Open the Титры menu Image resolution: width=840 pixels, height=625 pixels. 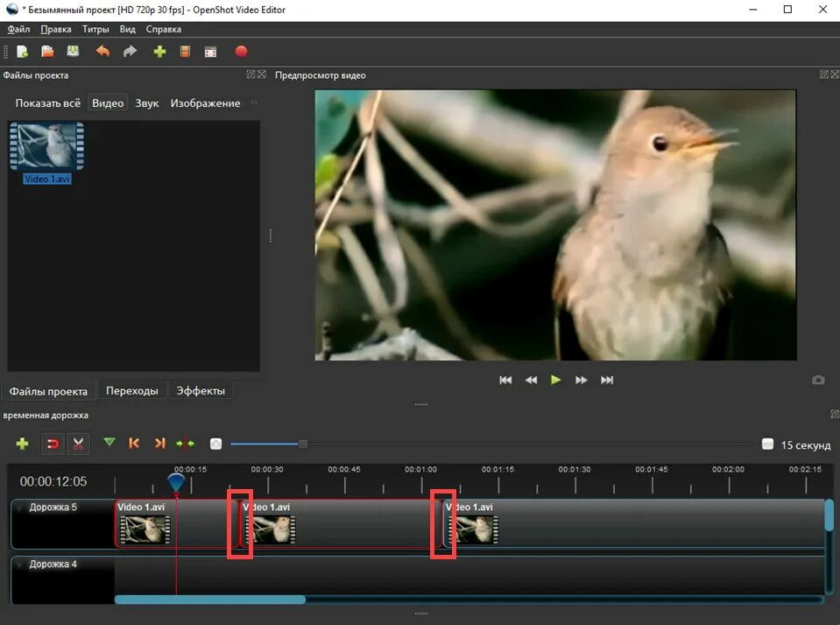tap(95, 29)
